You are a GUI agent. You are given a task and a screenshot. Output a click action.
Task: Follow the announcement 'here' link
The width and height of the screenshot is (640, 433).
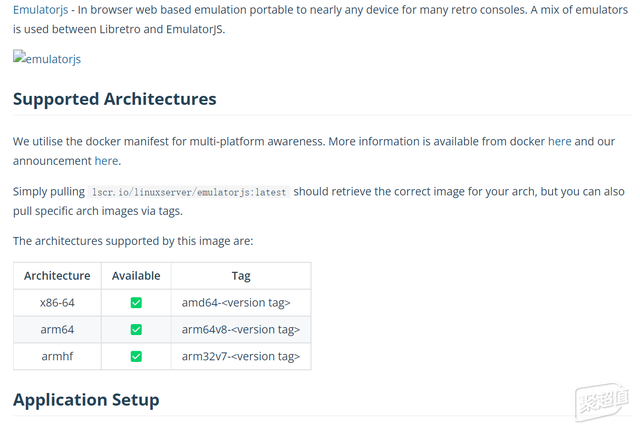click(106, 161)
